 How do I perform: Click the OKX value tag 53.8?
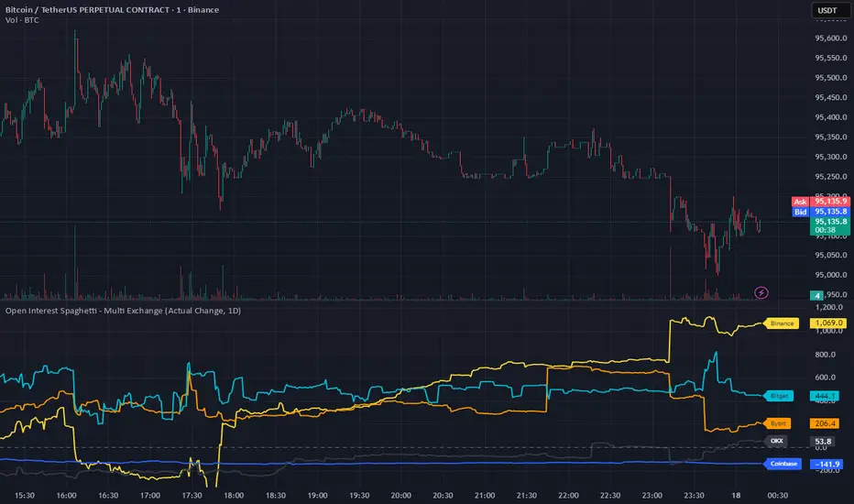823,442
